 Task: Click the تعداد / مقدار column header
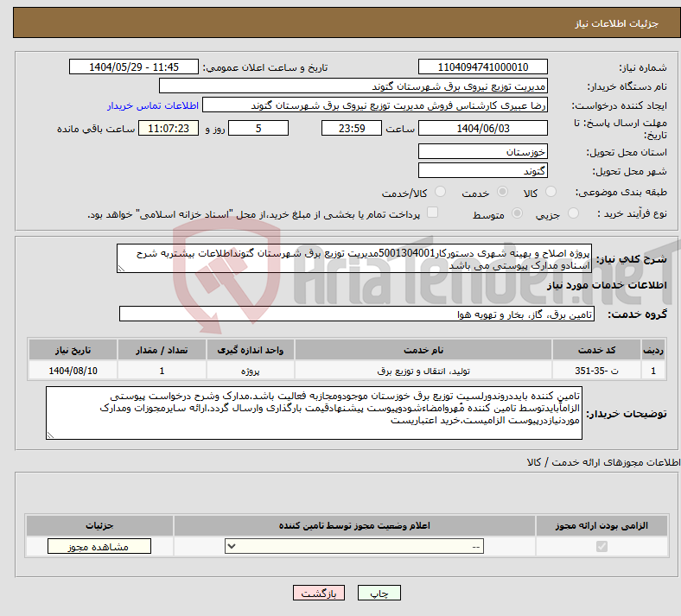click(162, 350)
